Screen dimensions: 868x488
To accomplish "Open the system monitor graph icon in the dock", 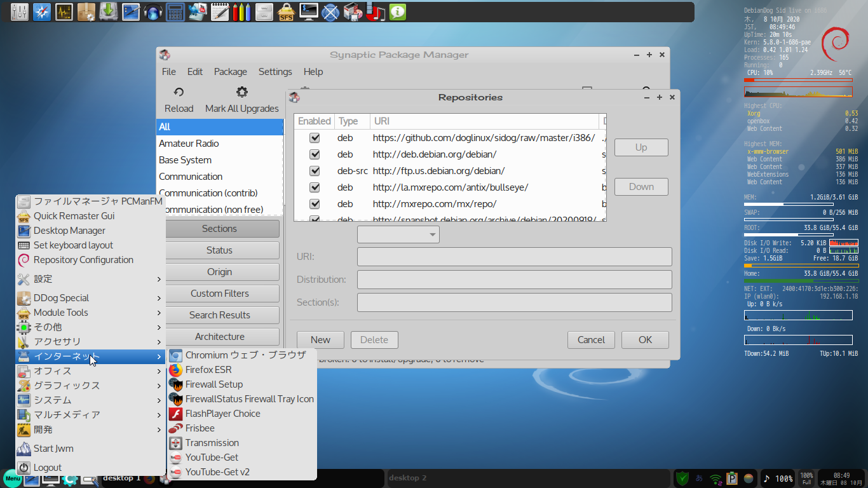I will pyautogui.click(x=64, y=11).
